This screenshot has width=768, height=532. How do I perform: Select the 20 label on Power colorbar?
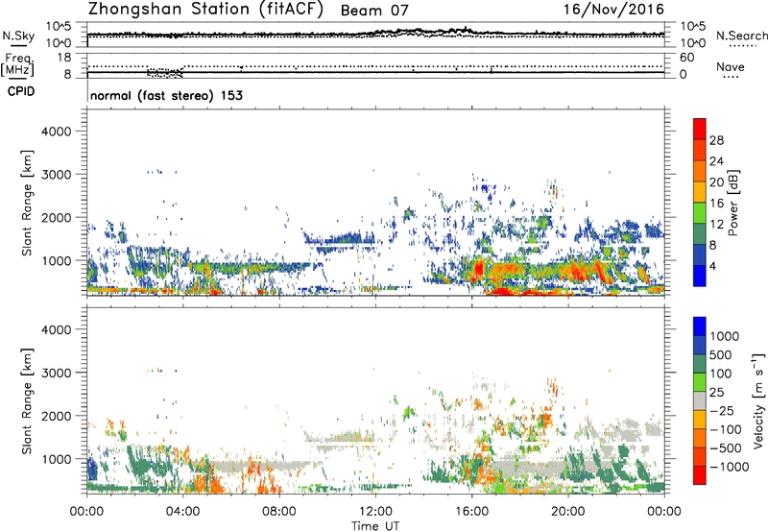coord(716,182)
